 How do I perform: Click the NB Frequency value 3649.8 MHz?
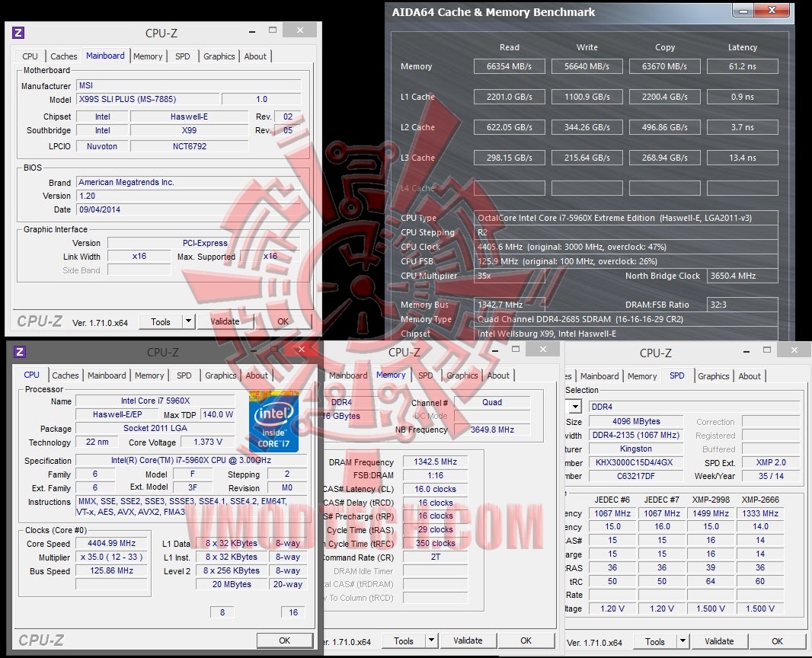[493, 430]
